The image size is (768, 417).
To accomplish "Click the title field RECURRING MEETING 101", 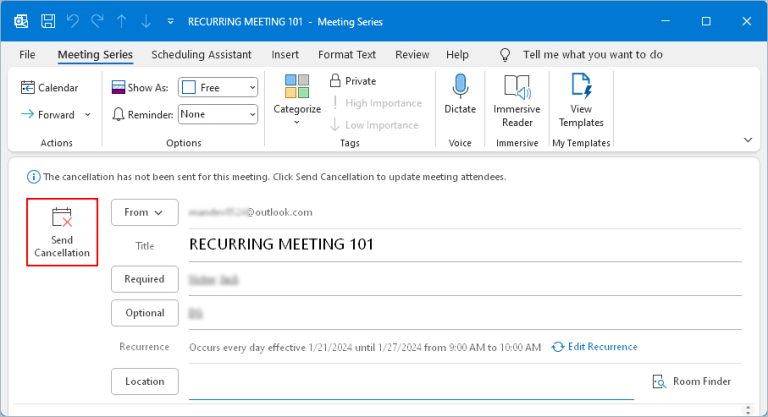I will coord(465,244).
